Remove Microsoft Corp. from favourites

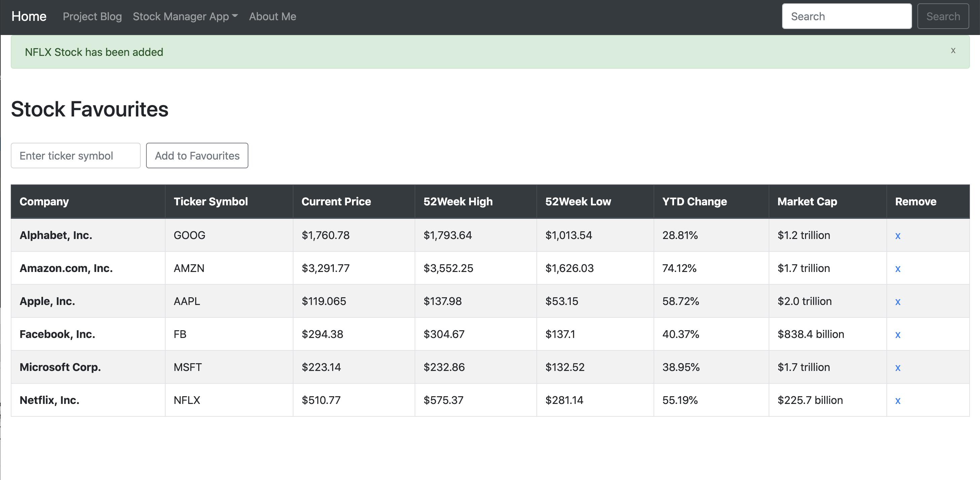tap(898, 368)
